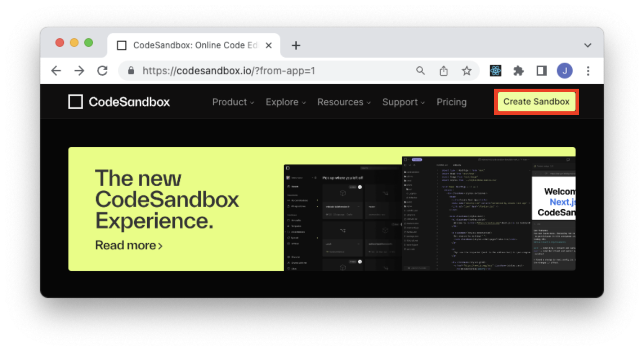The image size is (644, 351).
Task: View site info via the lock icon
Action: pyautogui.click(x=131, y=71)
